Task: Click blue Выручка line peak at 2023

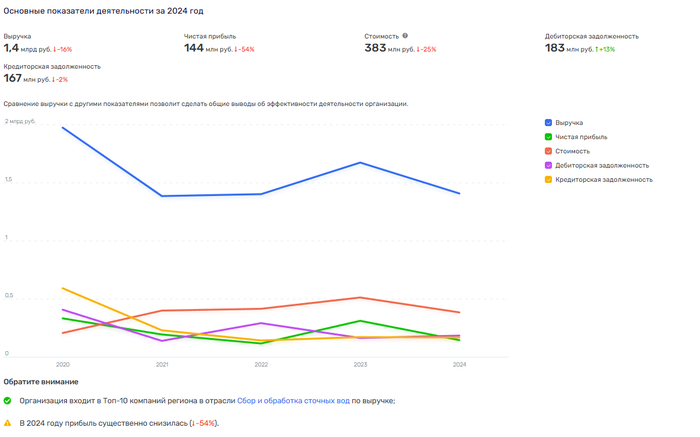Action: [x=360, y=162]
